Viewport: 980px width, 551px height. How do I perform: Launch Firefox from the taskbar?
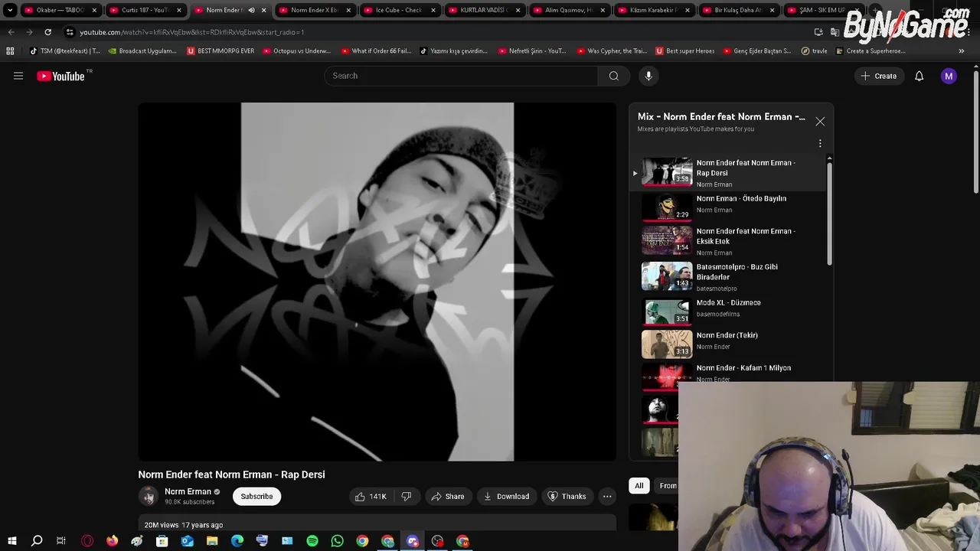[113, 541]
